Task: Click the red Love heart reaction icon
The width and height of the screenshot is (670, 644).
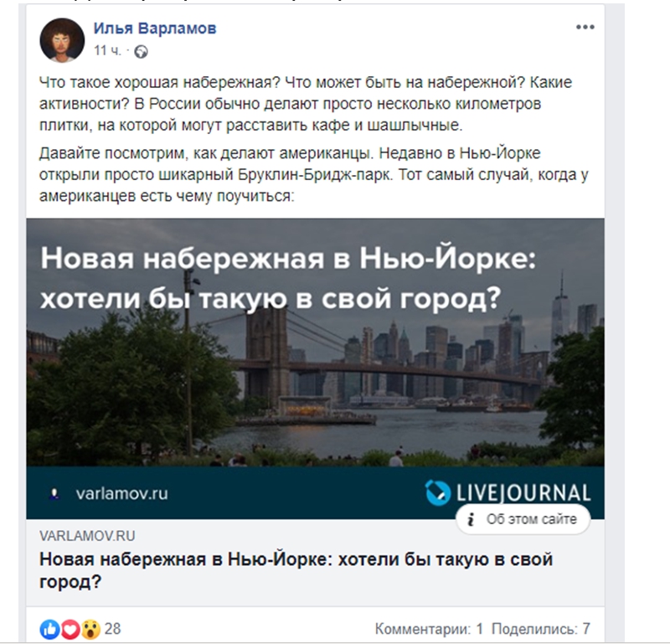Action: tap(70, 629)
